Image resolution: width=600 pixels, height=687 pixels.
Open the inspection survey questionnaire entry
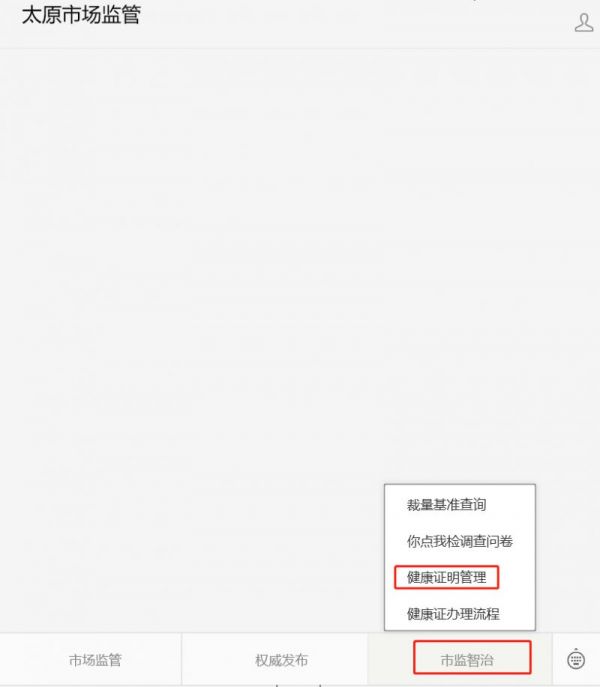click(460, 541)
